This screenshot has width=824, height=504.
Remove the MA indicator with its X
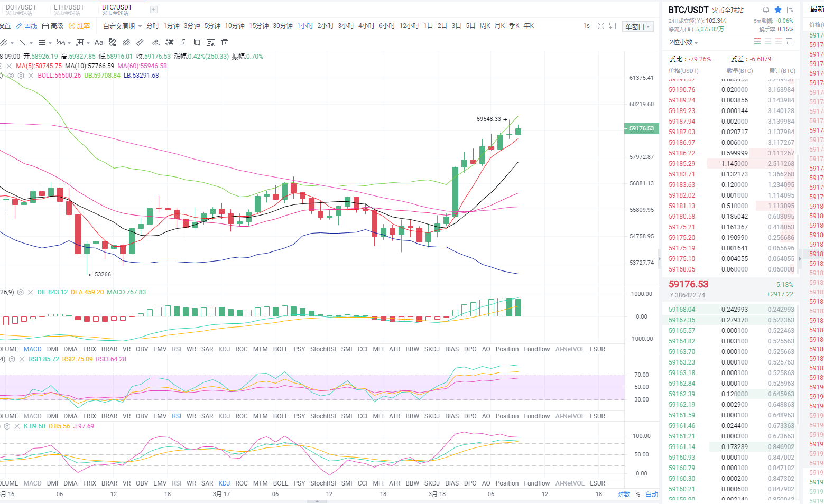click(x=9, y=66)
